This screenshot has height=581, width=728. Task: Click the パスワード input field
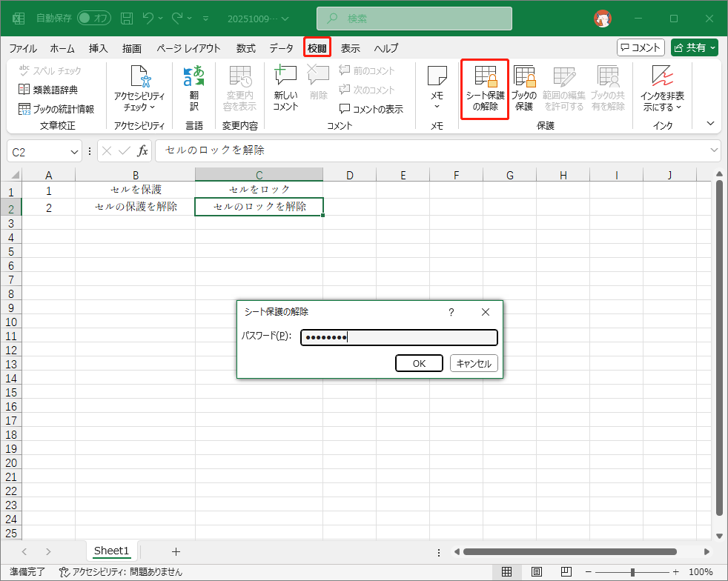click(x=399, y=337)
